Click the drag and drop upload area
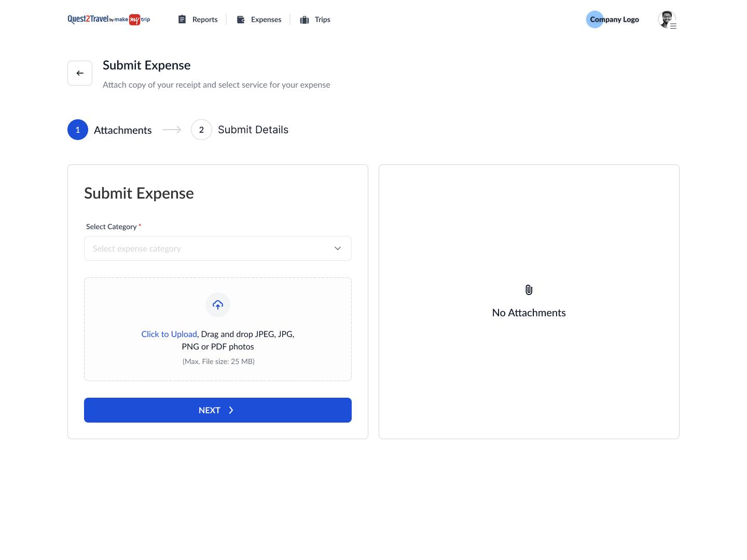The image size is (747, 560). (218, 329)
